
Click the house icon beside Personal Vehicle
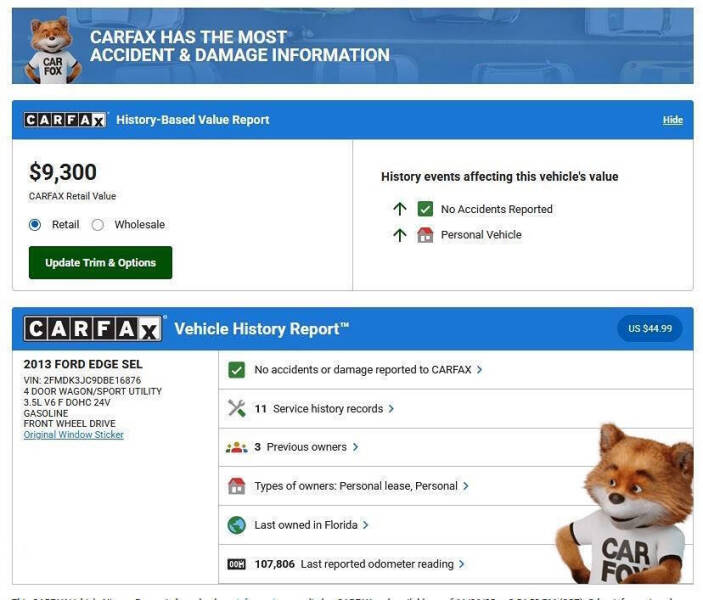pos(425,235)
